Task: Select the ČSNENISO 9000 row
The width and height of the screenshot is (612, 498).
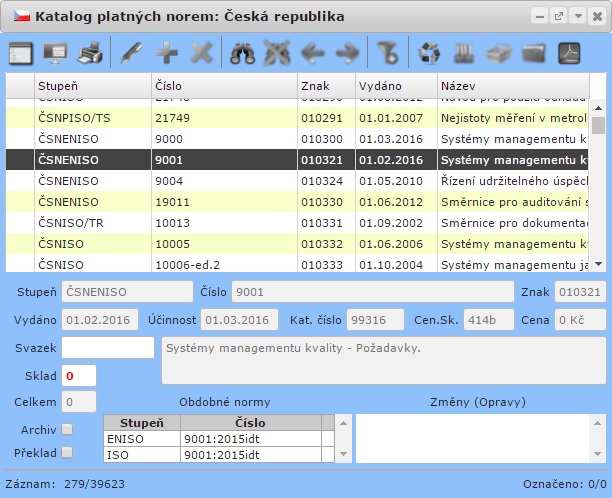Action: coord(297,139)
